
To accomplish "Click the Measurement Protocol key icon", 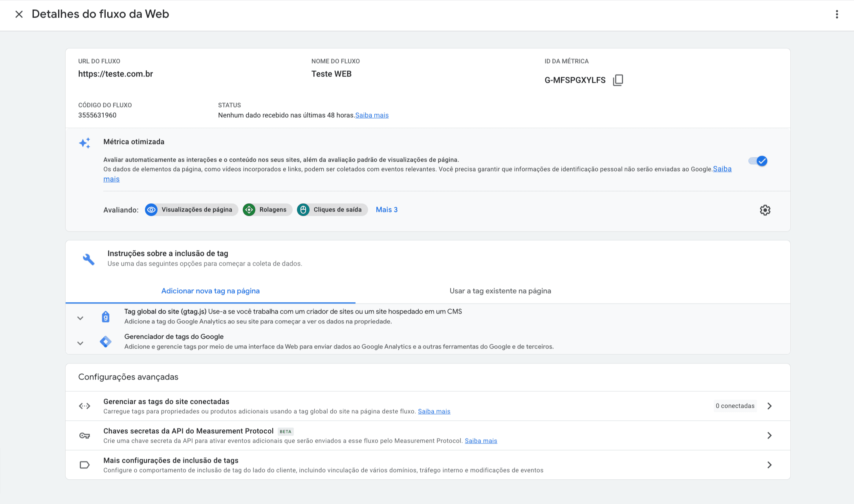I will [84, 435].
